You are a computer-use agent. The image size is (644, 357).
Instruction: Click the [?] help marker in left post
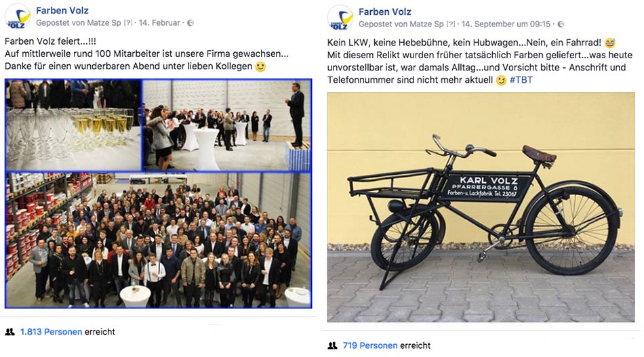[128, 23]
